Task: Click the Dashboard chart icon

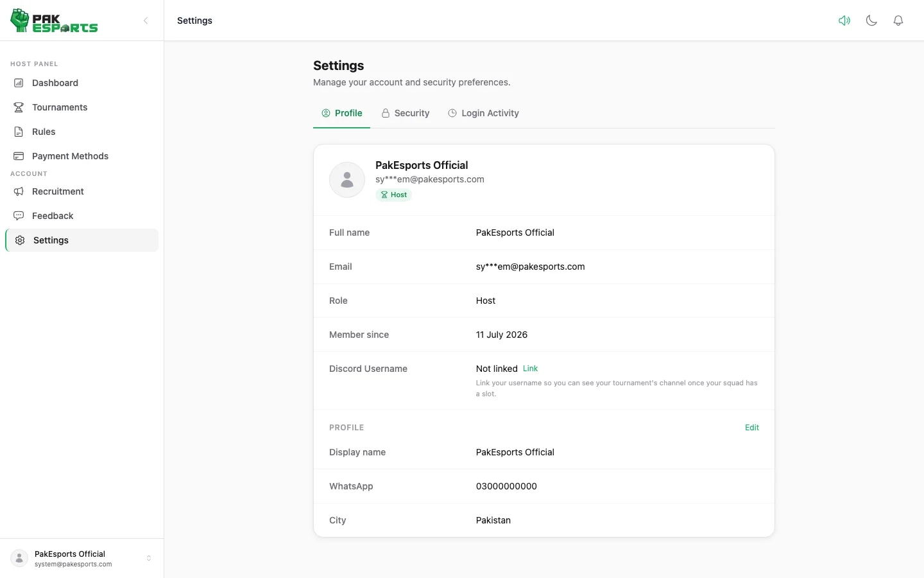Action: pos(19,83)
